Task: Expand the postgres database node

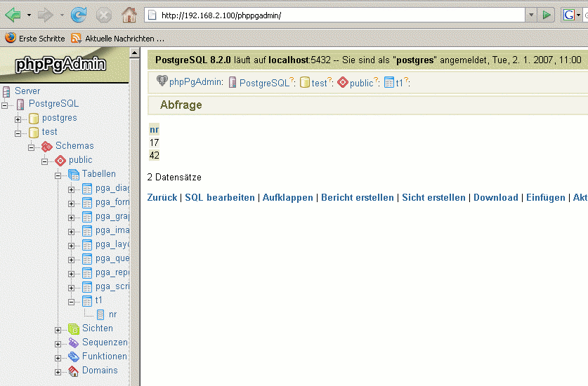Action: [18, 119]
